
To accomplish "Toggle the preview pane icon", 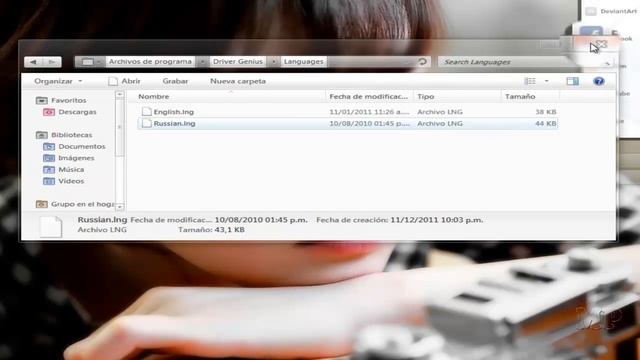I will click(573, 81).
